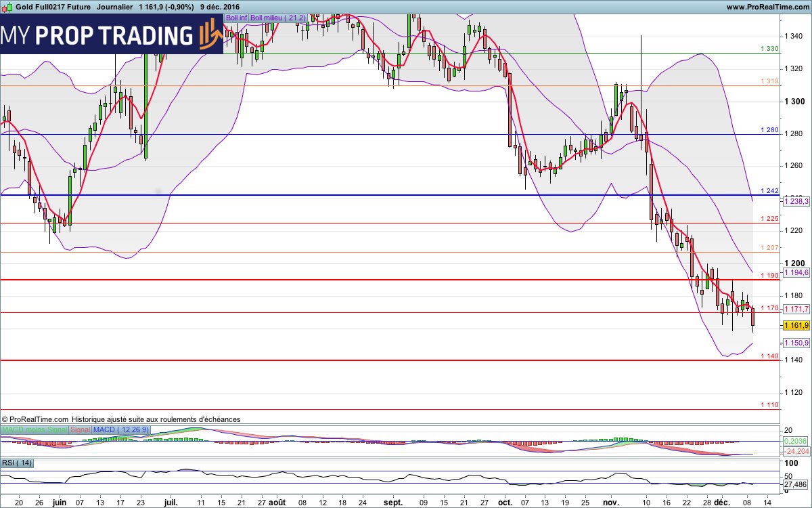Click the red "Signal" indicator label

pyautogui.click(x=80, y=430)
